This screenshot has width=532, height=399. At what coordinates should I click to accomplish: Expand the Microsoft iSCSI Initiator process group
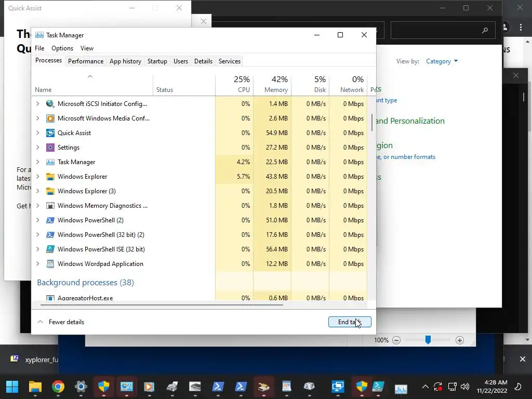(x=37, y=104)
